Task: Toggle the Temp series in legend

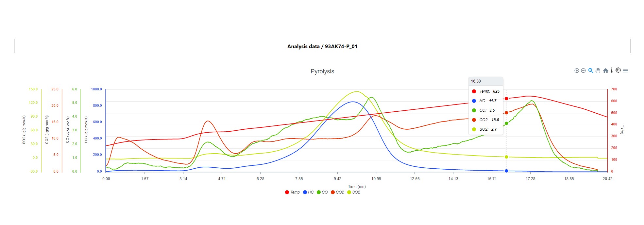Action: click(x=292, y=192)
